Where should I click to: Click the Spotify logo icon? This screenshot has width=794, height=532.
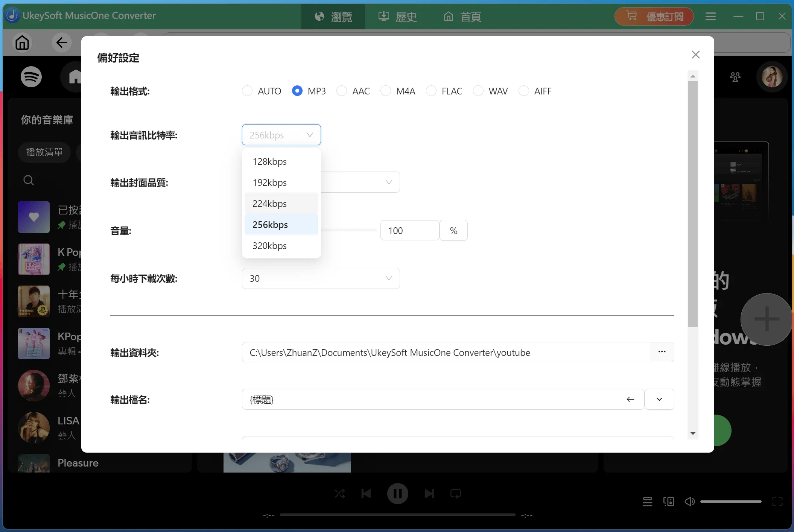31,77
